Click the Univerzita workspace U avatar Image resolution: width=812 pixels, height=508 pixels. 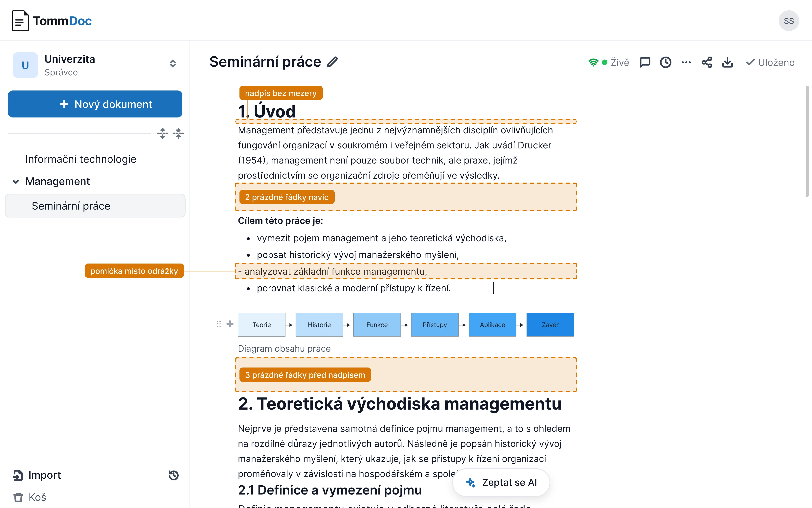(x=25, y=65)
